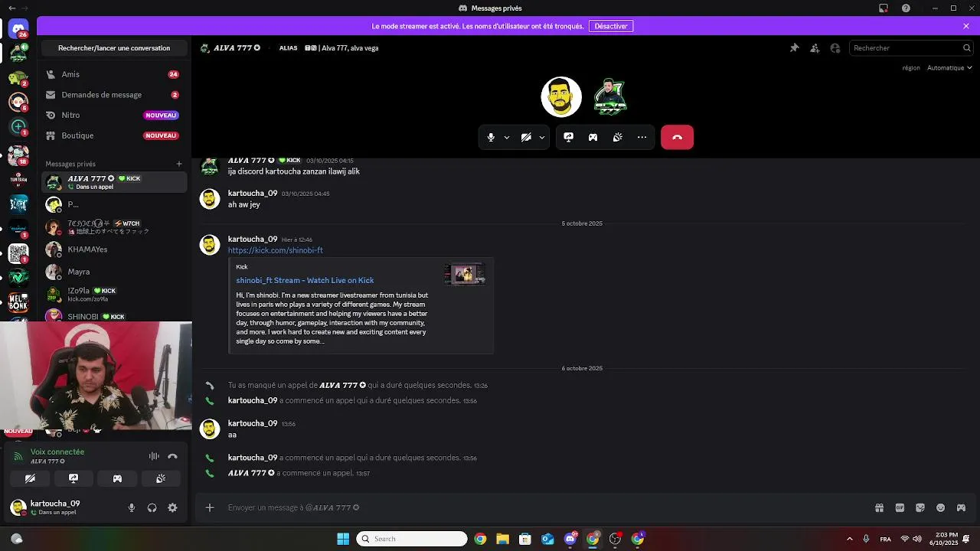Show the user profile panel
The image size is (980, 551).
pos(835,47)
